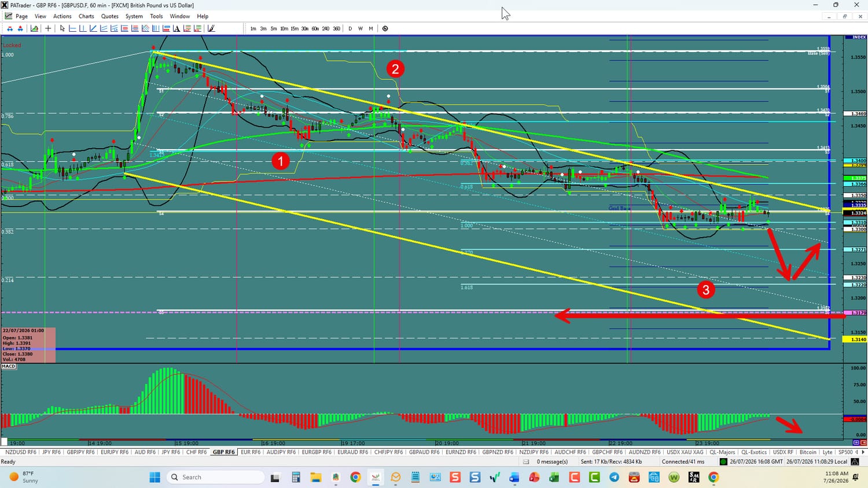Open the Quotes menu
868x488 pixels.
110,16
